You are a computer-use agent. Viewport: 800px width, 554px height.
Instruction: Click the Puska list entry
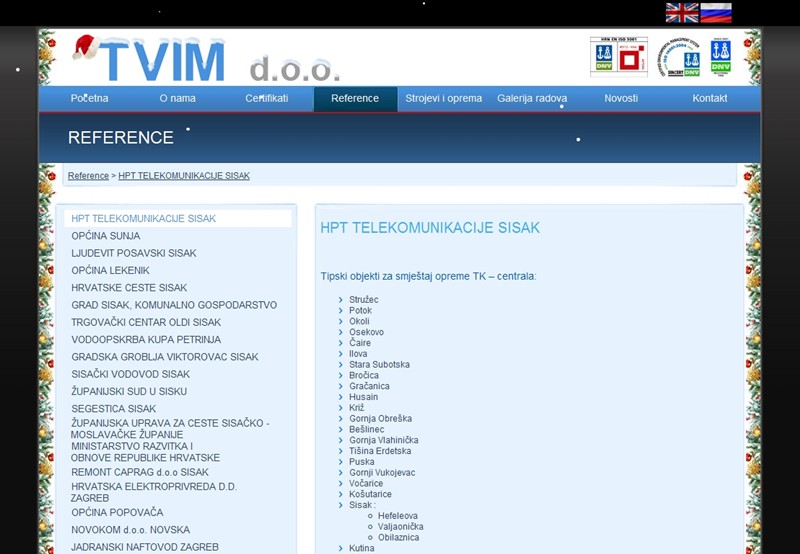tap(362, 462)
